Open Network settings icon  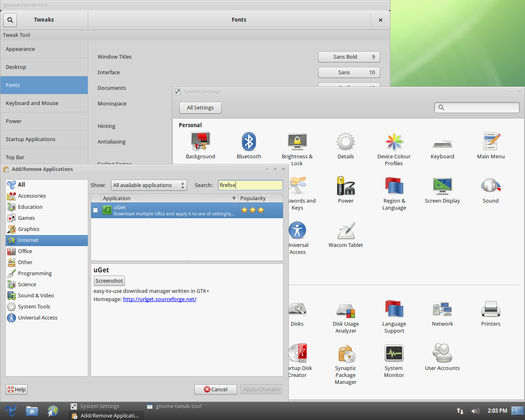[x=443, y=309]
